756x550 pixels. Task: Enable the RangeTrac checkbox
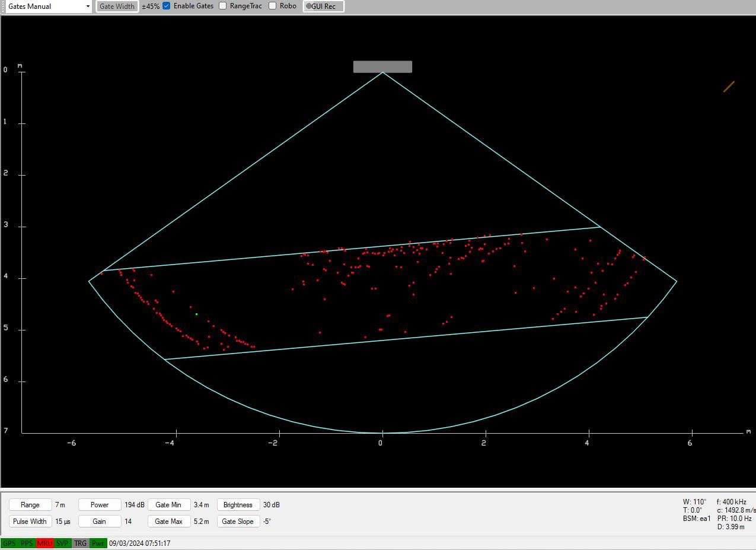tap(222, 6)
